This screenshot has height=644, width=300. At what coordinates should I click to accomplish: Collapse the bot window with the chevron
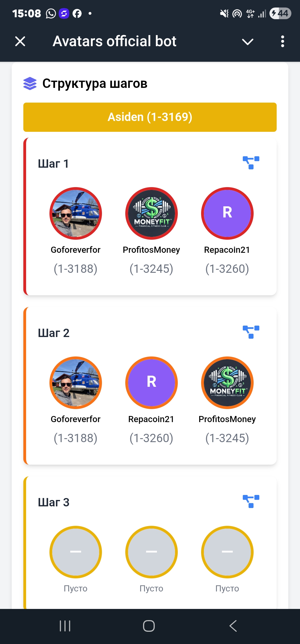[x=247, y=42]
